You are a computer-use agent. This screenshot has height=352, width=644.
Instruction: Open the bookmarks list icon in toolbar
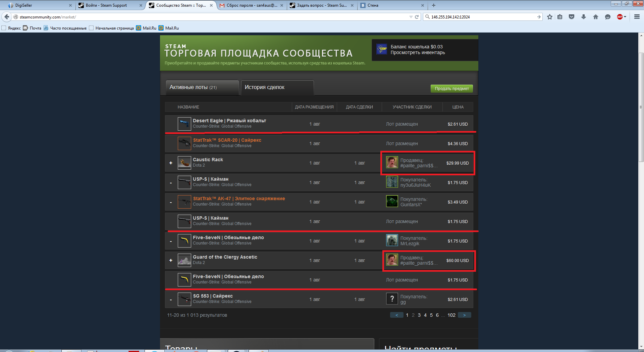point(560,17)
